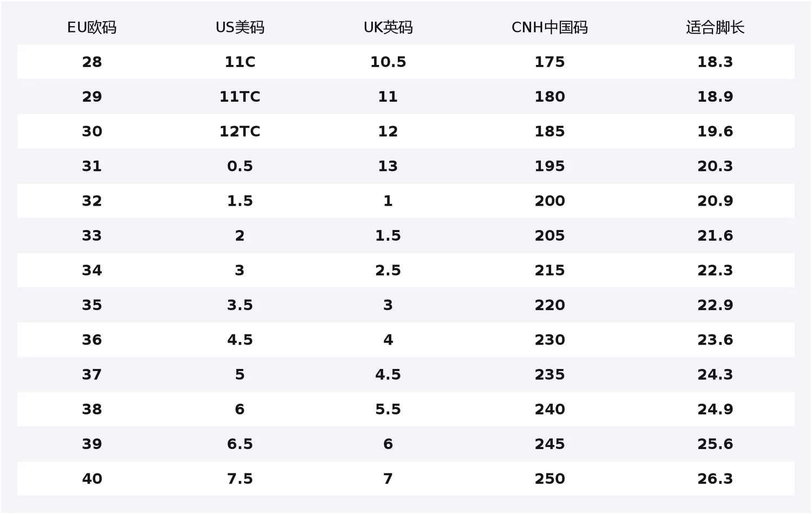Select the UK size 10.5 cell
This screenshot has height=514, width=812.
pos(388,62)
